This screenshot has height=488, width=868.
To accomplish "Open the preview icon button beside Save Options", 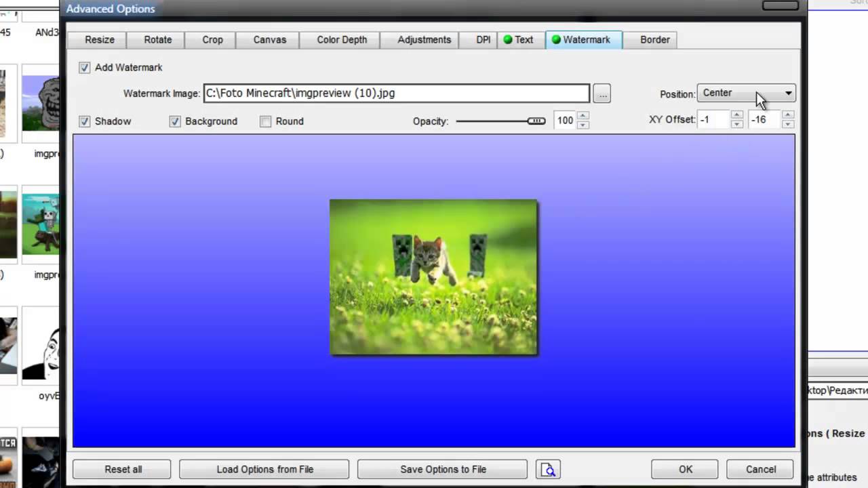I will point(548,469).
